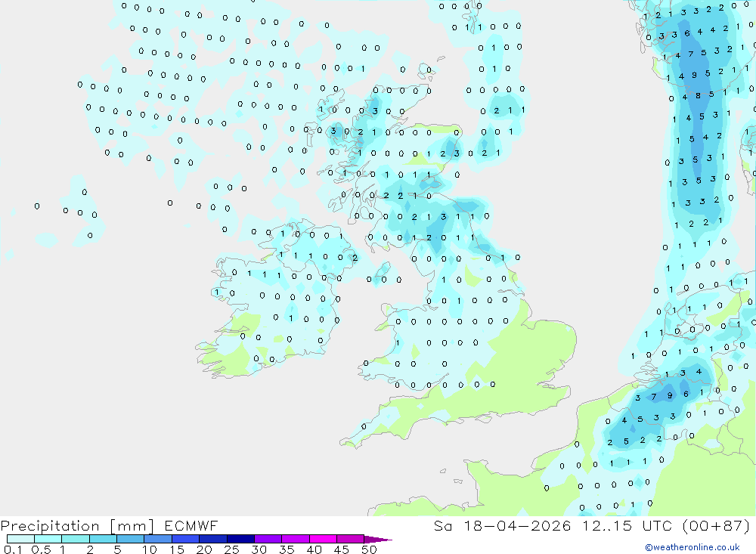Click the legend scale label '35'
This screenshot has height=554, width=756.
pos(287,549)
